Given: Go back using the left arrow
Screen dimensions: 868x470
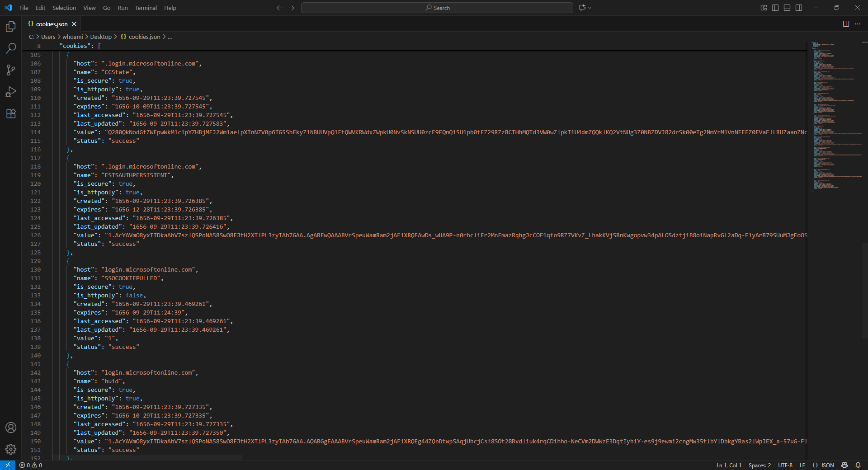Looking at the screenshot, I should [x=279, y=8].
